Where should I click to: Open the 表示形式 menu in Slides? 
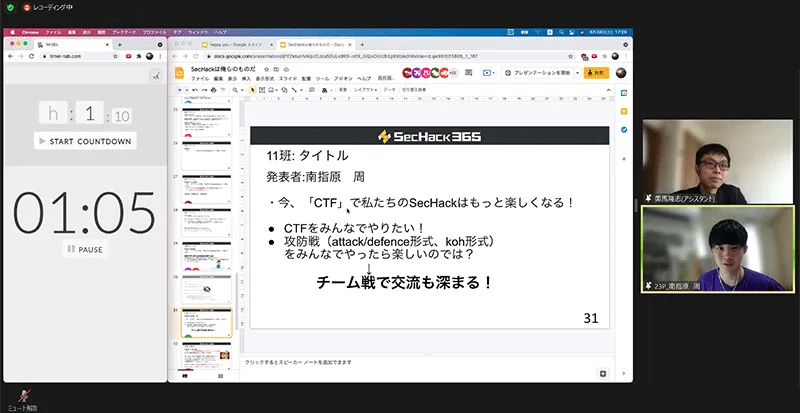(x=265, y=79)
